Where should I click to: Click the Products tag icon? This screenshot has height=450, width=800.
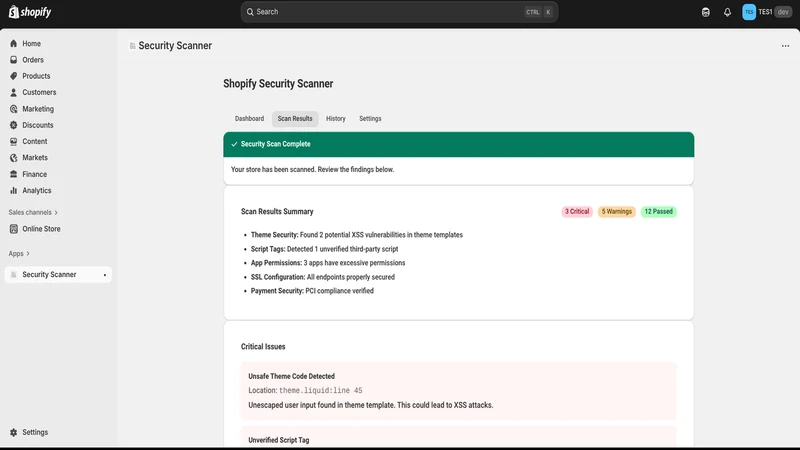[x=14, y=76]
